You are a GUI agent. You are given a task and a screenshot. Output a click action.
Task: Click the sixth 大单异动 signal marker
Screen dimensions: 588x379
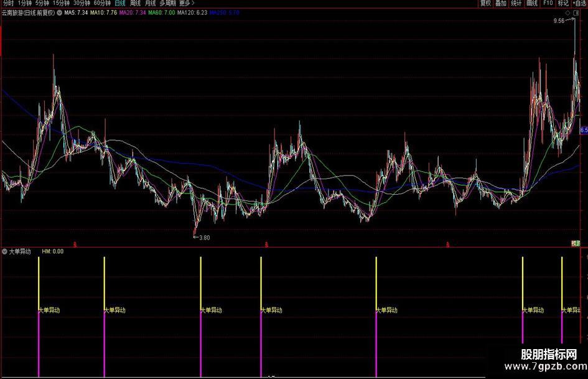[x=533, y=311]
